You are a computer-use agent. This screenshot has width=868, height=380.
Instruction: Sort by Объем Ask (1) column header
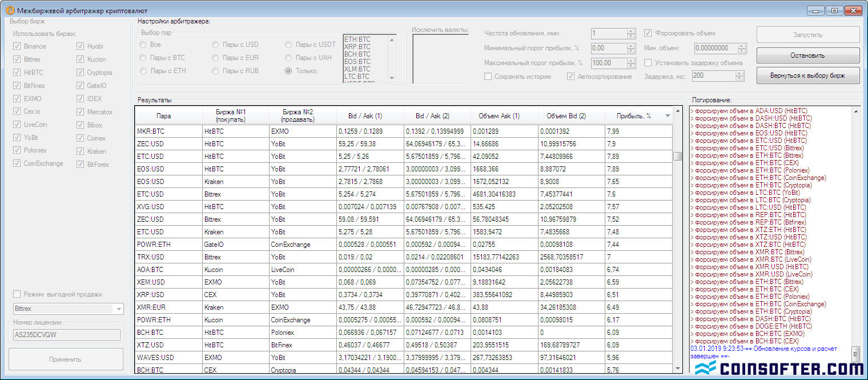click(x=504, y=115)
